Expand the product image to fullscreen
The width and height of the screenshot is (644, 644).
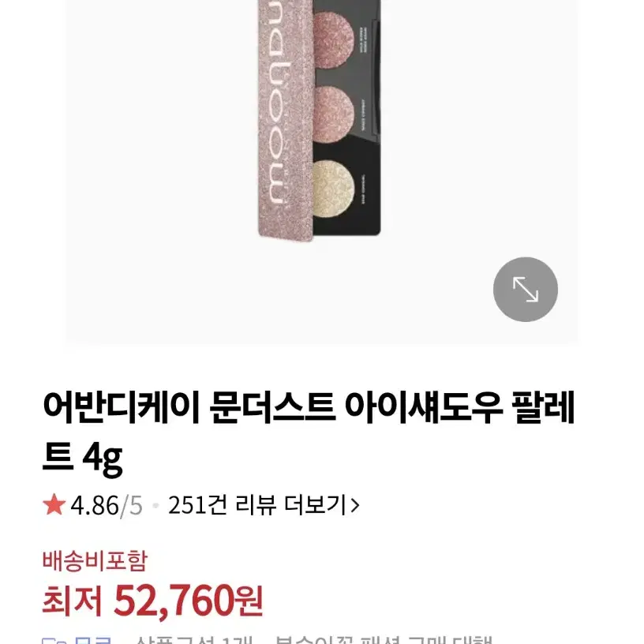click(x=526, y=290)
